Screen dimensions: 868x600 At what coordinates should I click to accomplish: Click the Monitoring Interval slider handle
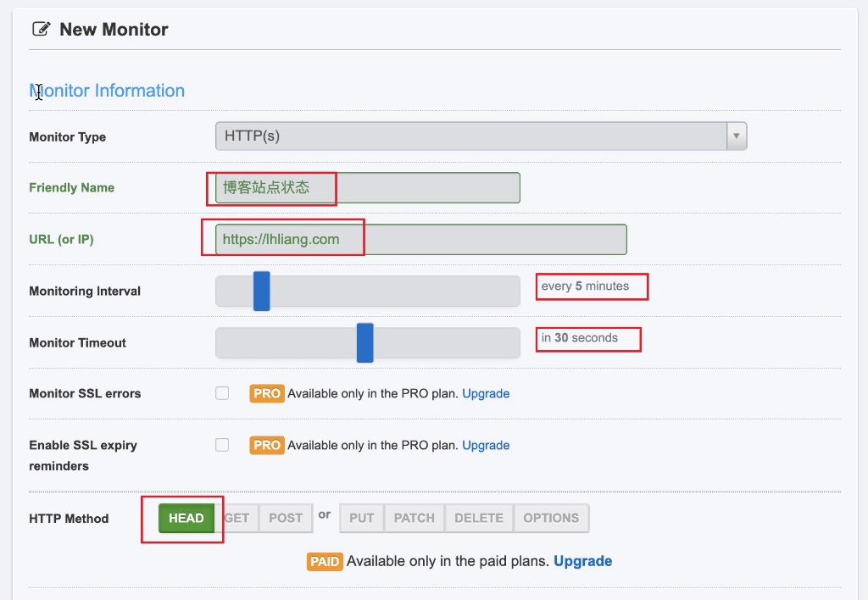[x=261, y=291]
